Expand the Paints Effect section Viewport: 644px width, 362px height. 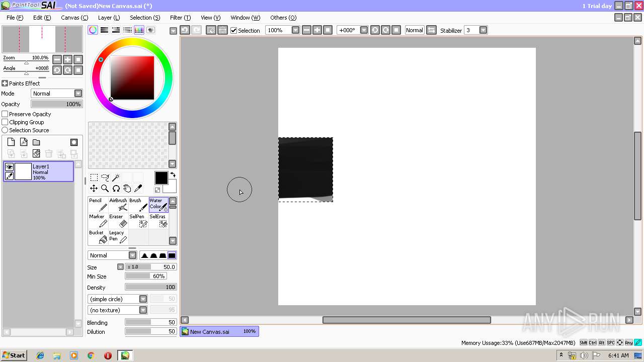[5, 83]
